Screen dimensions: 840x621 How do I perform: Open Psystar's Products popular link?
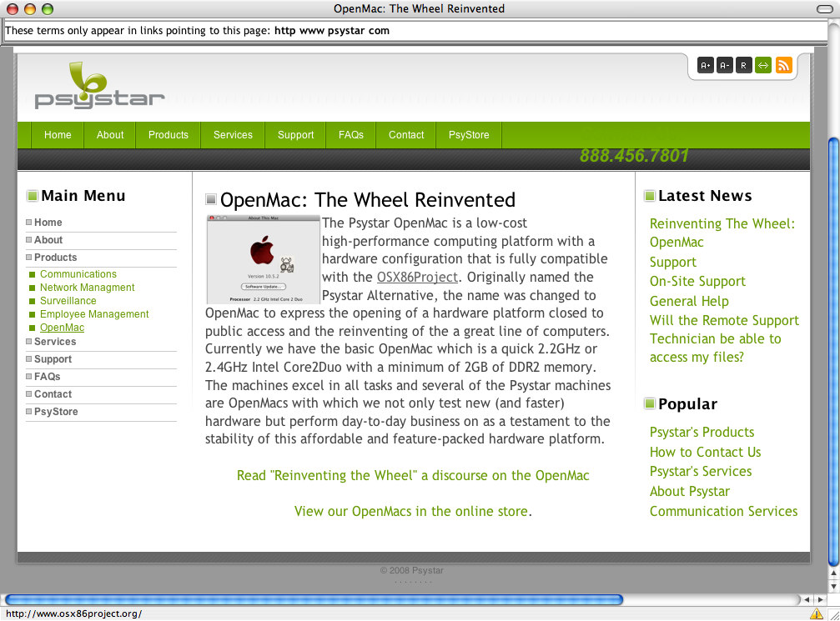point(702,432)
